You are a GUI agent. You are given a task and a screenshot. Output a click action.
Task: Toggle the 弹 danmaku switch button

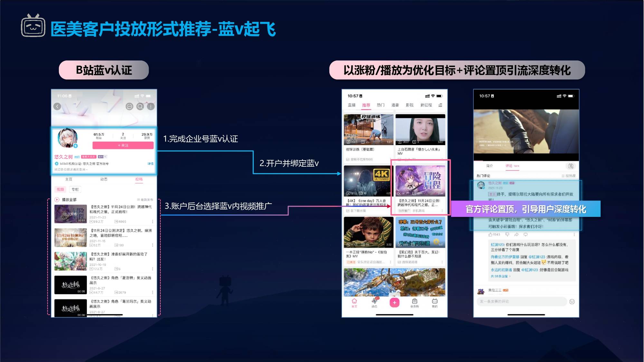coord(571,166)
